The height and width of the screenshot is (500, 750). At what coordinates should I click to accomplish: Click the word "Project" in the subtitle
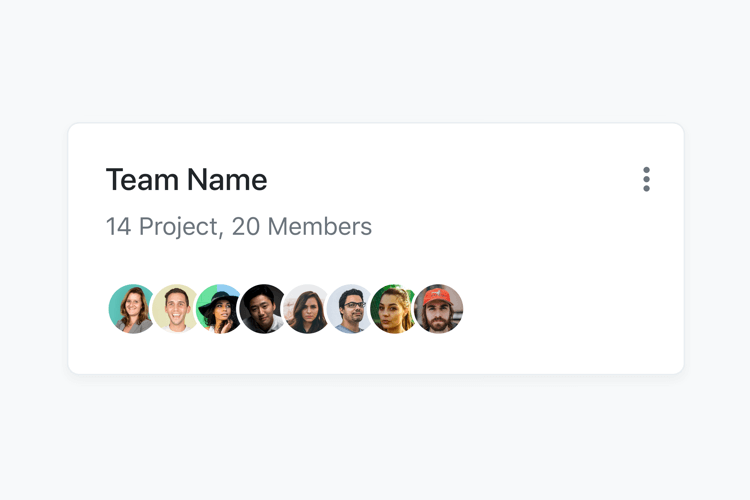[x=178, y=227]
